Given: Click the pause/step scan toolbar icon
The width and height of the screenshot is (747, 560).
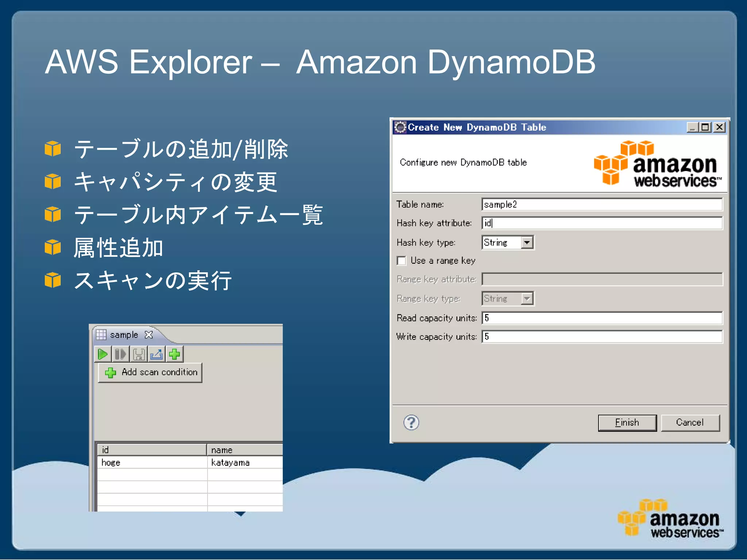Looking at the screenshot, I should (120, 354).
